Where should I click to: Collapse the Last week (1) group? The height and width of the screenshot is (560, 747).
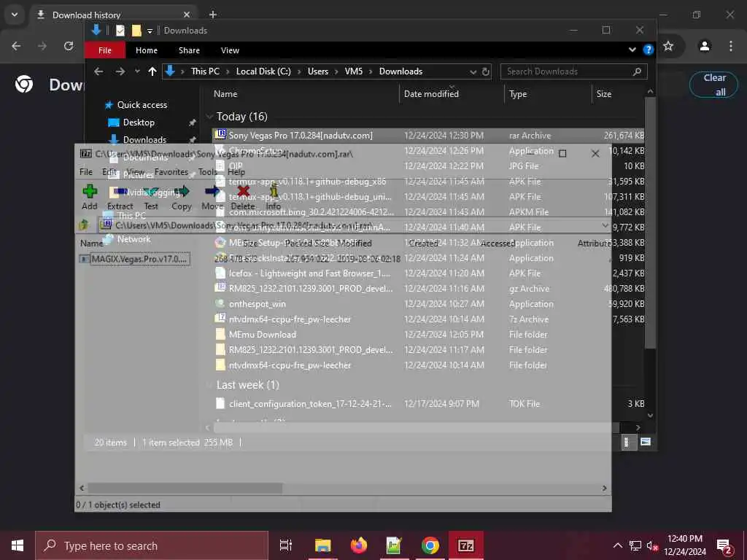tap(209, 385)
